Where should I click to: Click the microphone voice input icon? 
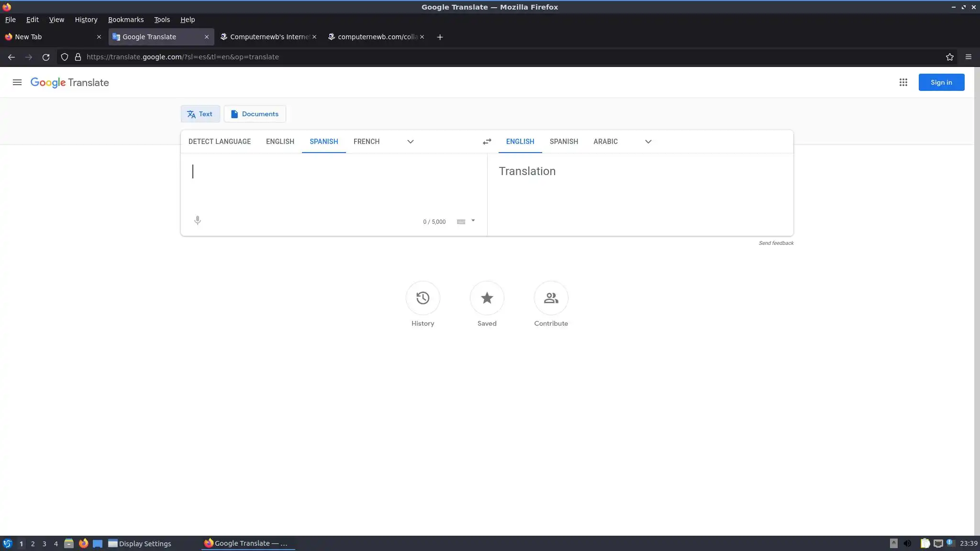197,220
